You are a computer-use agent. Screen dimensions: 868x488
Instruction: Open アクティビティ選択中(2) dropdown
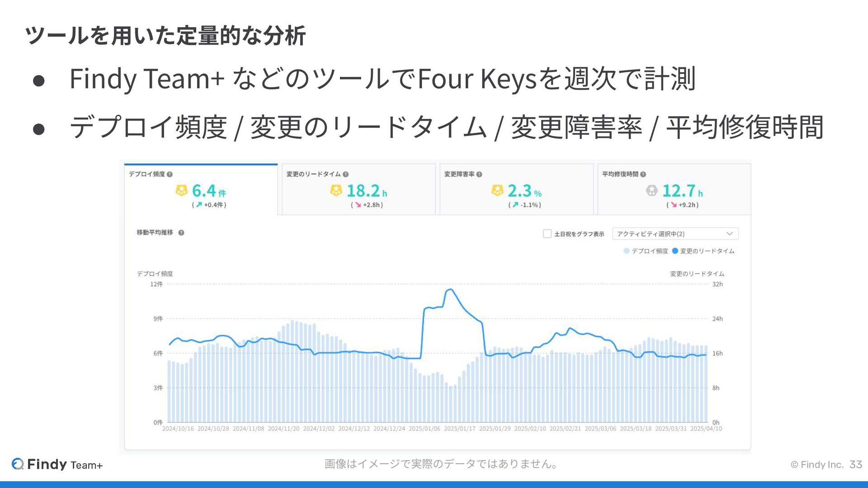pos(675,234)
